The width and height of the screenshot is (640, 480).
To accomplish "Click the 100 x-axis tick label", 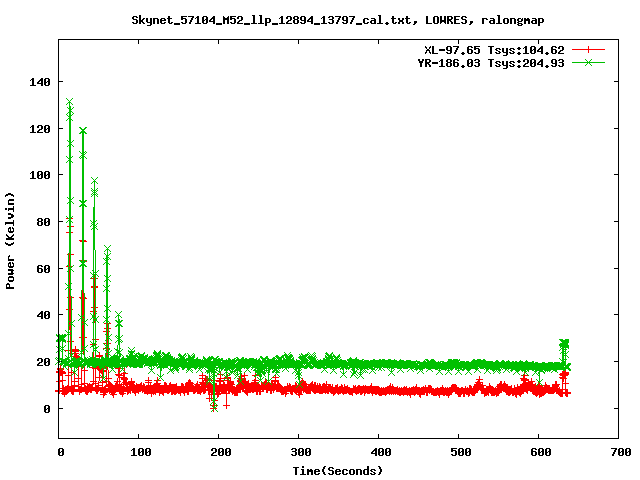I will tap(141, 452).
